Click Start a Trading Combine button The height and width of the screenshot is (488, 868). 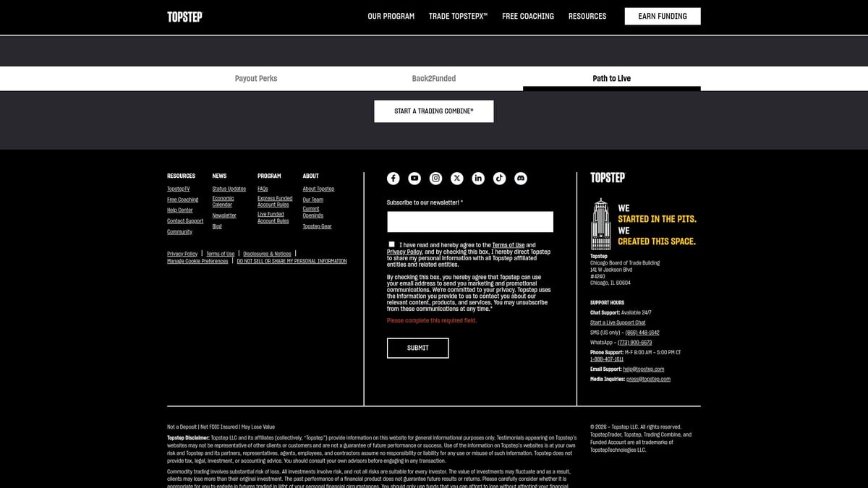pos(433,111)
